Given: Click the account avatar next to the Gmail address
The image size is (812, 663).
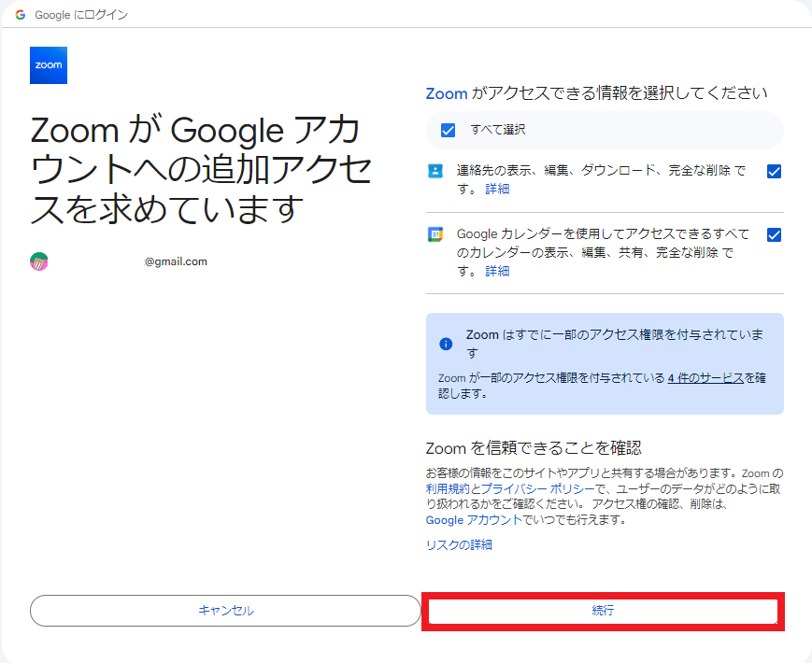Looking at the screenshot, I should tap(39, 261).
